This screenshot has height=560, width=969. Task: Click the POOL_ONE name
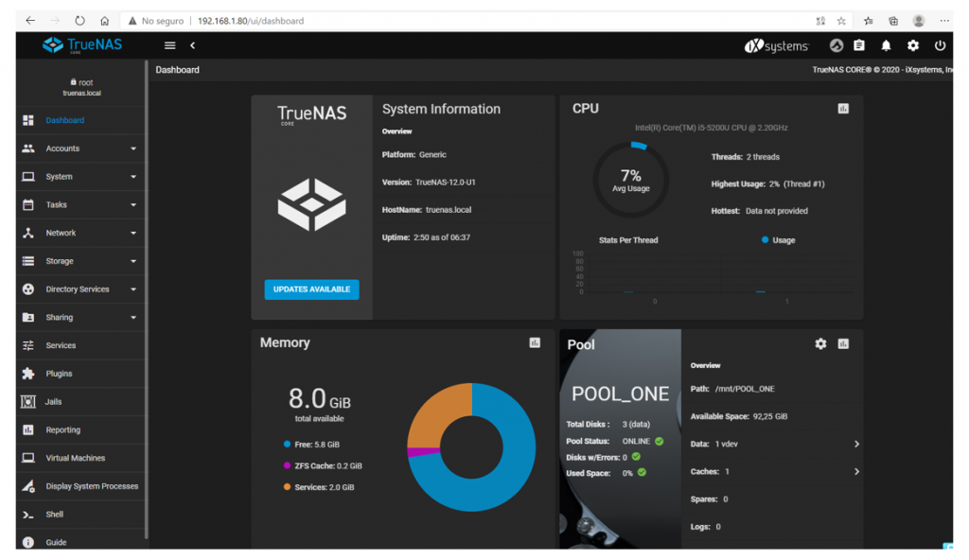(x=620, y=394)
